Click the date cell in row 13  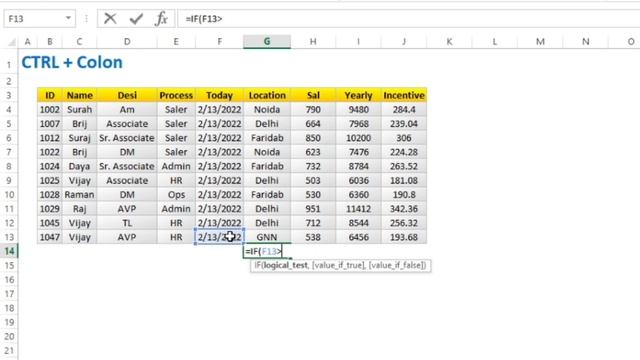220,237
